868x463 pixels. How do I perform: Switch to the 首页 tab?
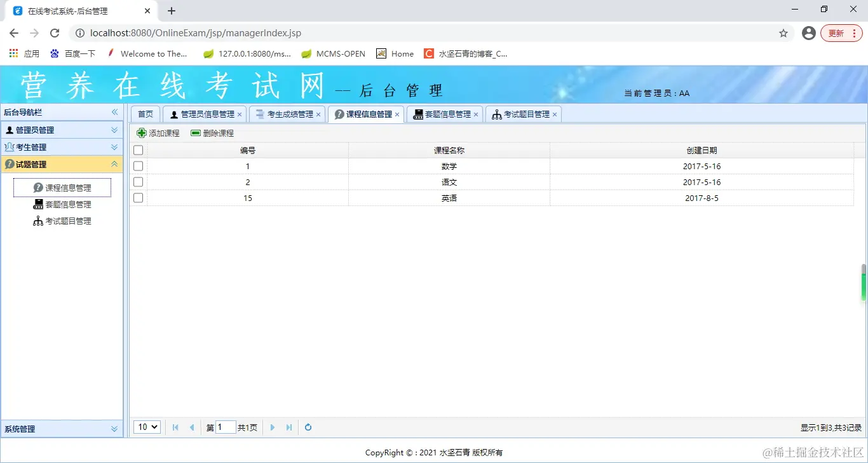click(145, 114)
